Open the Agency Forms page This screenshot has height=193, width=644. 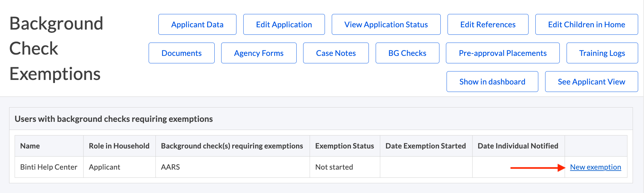click(x=259, y=53)
